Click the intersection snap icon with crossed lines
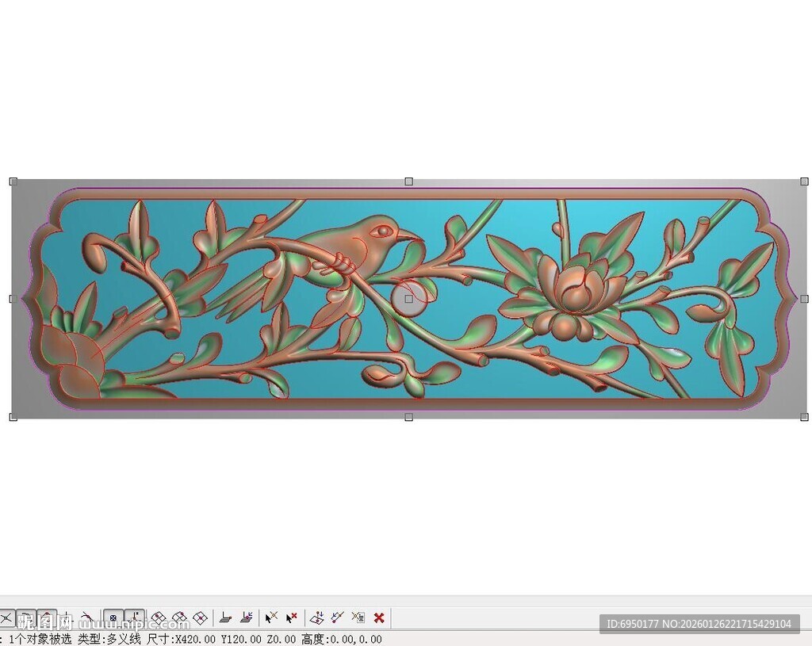812x646 pixels. click(x=6, y=617)
